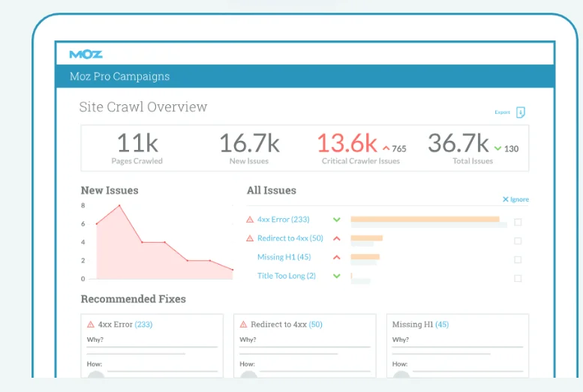The height and width of the screenshot is (392, 583).
Task: Open the 4xx Error (233) recommended fix card
Action: [152, 346]
